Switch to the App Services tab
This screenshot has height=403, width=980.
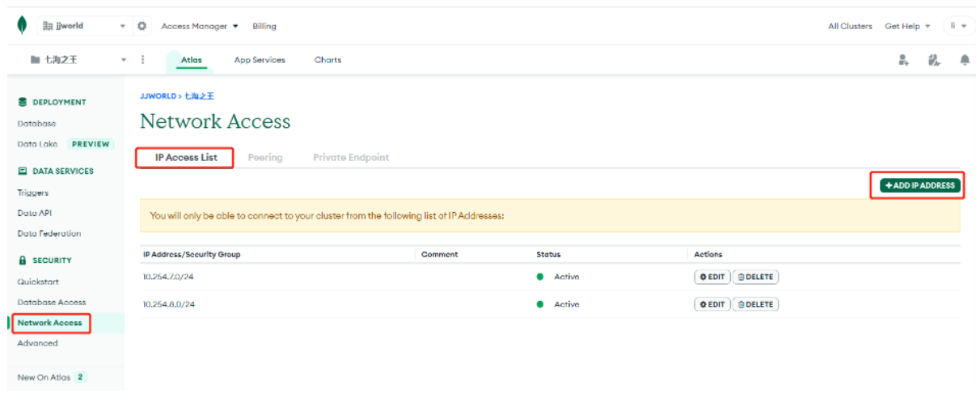click(260, 60)
